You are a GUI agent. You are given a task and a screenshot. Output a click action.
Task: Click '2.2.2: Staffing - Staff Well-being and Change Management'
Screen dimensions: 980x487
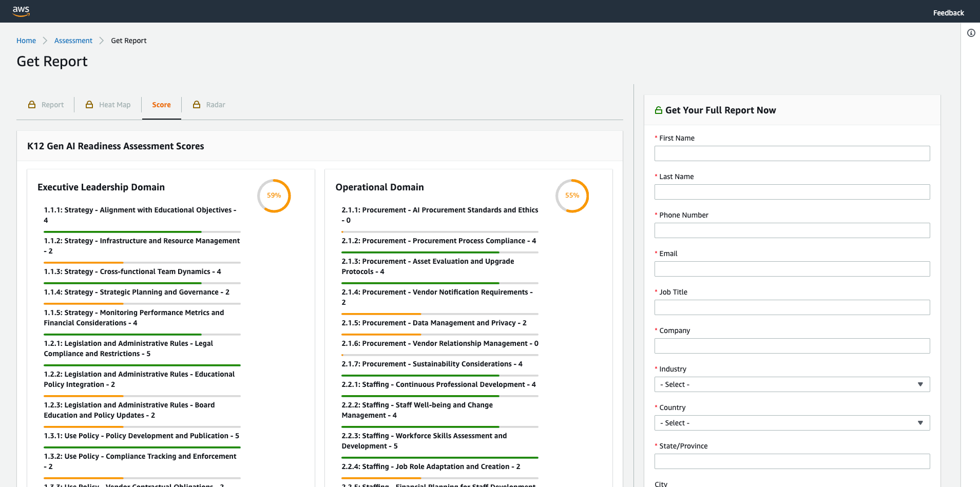[417, 410]
